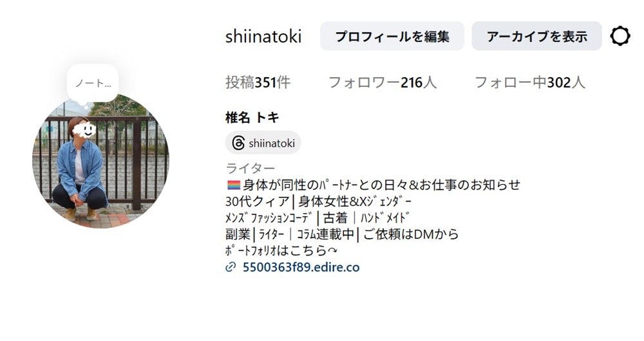644x341 pixels.
Task: Click the chain link icon beside URL
Action: click(x=231, y=267)
